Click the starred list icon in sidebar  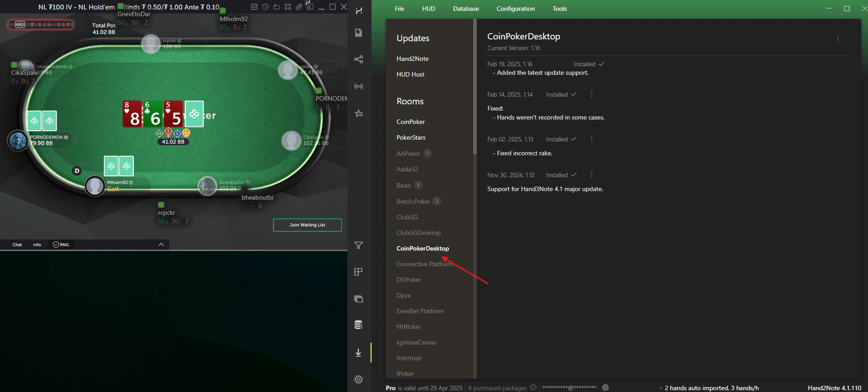(x=359, y=113)
